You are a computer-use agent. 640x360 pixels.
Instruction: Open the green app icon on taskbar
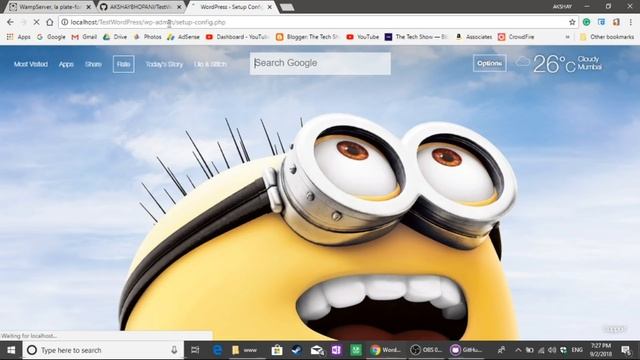356,350
